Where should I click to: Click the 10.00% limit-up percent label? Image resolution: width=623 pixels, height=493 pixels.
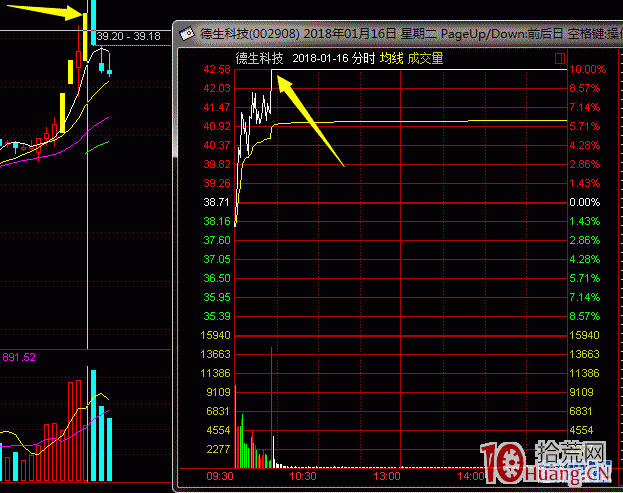[x=588, y=70]
